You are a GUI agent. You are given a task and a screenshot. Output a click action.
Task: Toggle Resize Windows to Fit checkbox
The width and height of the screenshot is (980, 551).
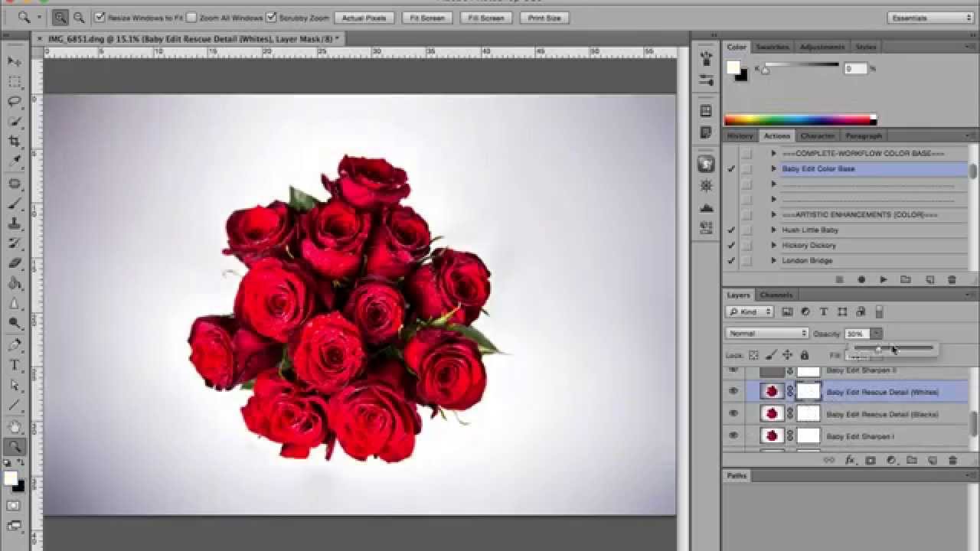100,17
